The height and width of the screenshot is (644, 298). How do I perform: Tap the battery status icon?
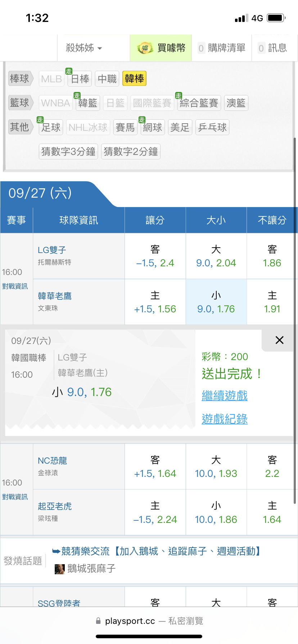(276, 18)
